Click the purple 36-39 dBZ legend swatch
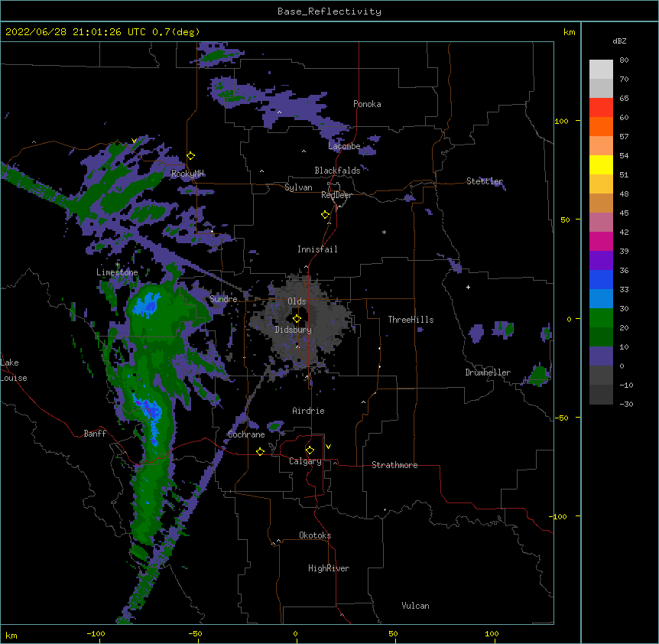The image size is (659, 644). click(601, 260)
